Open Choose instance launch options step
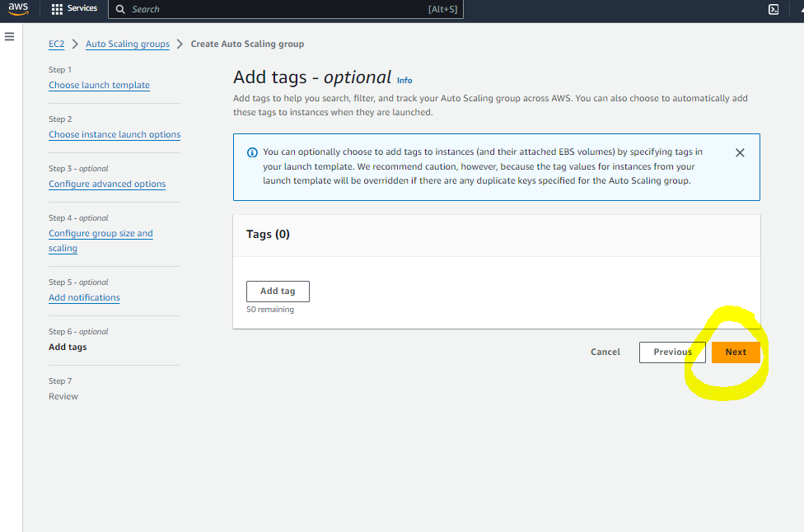 pos(115,134)
